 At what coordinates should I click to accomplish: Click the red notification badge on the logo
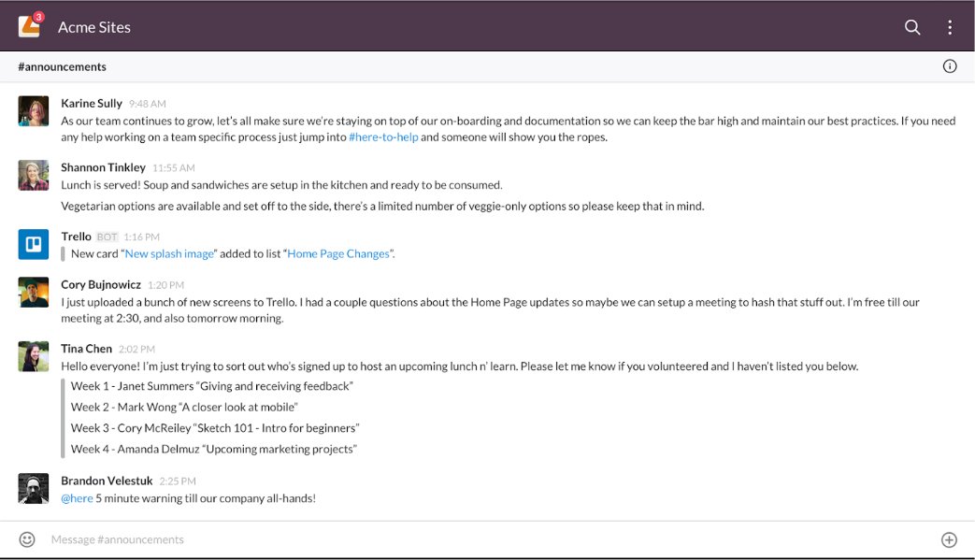tap(39, 14)
